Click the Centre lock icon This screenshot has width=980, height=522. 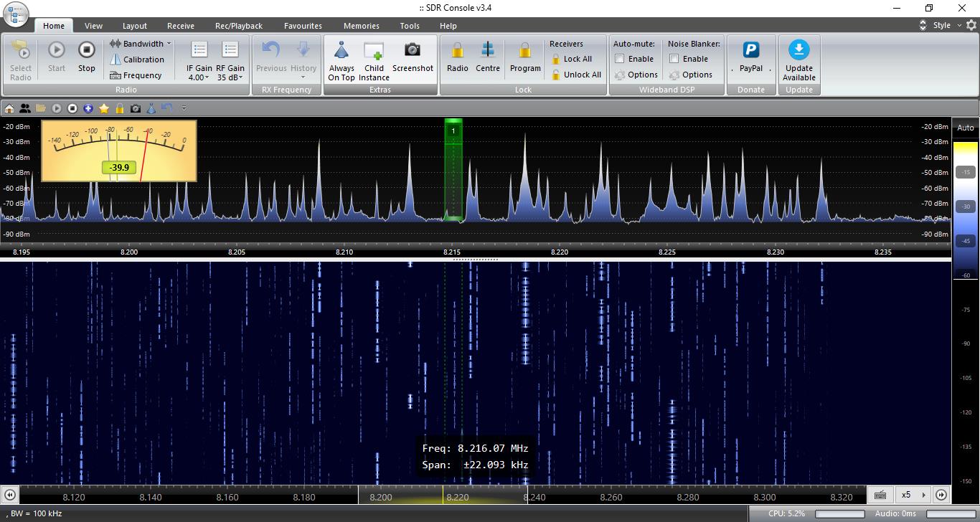point(488,50)
